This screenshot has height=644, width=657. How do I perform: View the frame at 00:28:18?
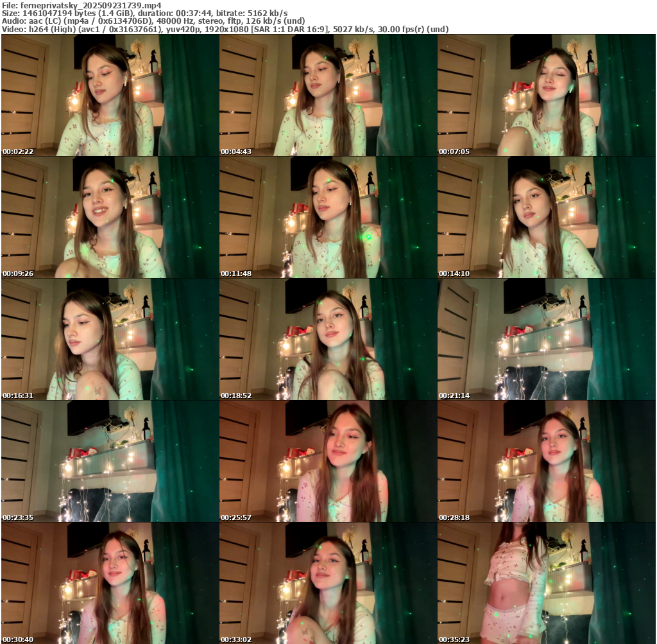(547, 461)
